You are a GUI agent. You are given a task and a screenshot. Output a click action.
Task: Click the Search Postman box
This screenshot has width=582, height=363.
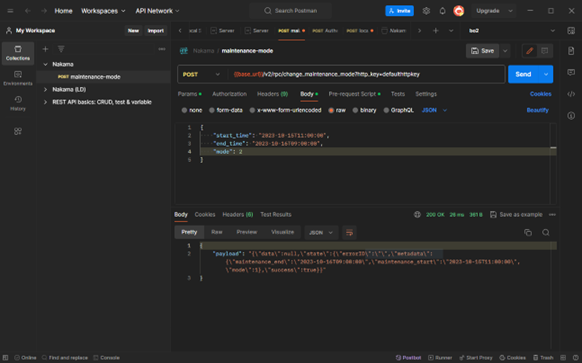pos(291,11)
